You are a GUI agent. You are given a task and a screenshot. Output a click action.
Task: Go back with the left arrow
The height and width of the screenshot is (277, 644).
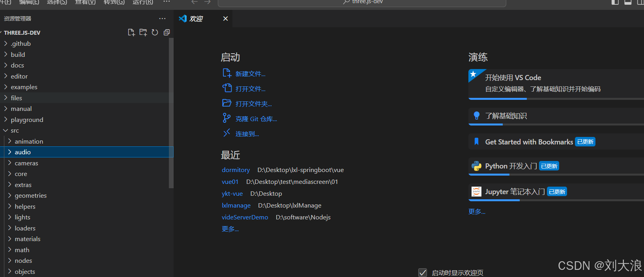click(195, 2)
